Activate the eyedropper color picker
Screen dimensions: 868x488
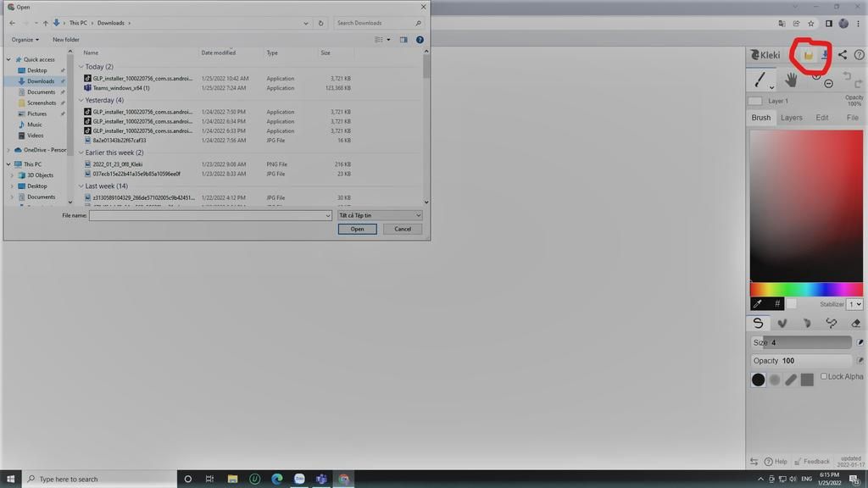pos(758,304)
